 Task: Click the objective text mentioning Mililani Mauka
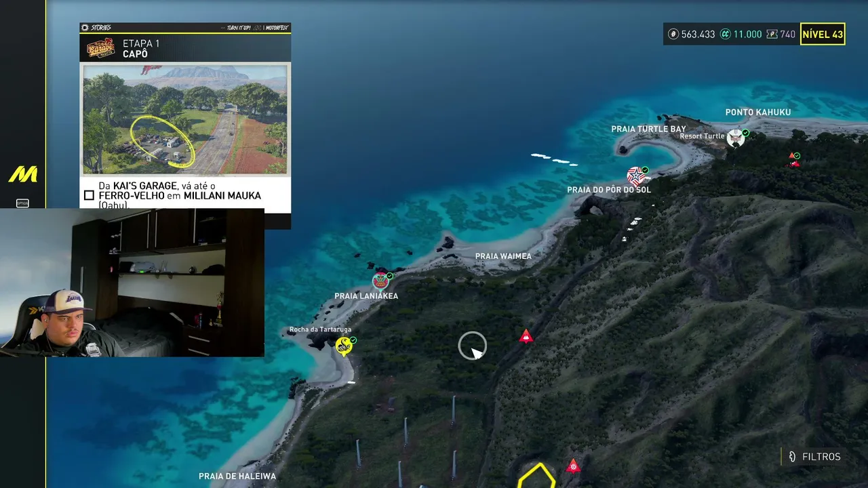180,195
